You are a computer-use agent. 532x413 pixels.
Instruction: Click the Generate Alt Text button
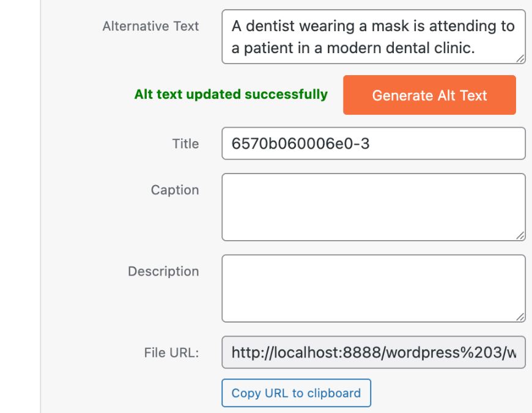click(429, 95)
